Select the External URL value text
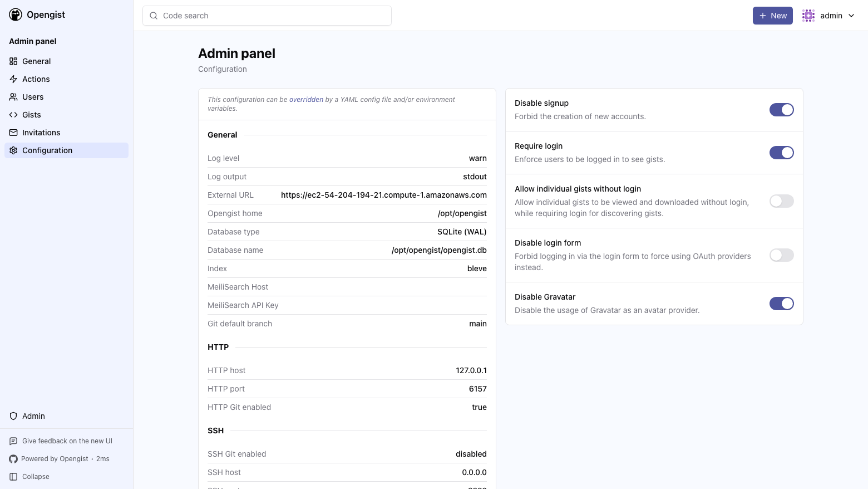Image resolution: width=868 pixels, height=489 pixels. click(x=384, y=195)
